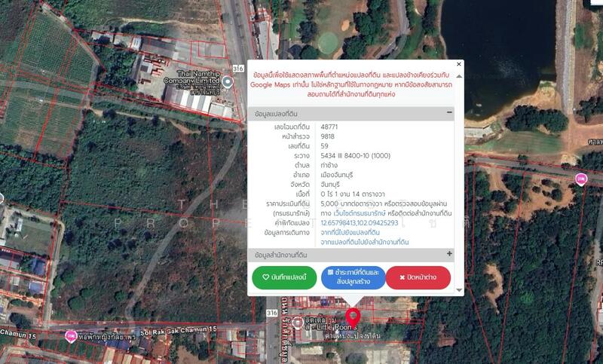Screen dimensions: 603x364
Task: Click the 316 road shield below the popup
Action: coord(271,310)
